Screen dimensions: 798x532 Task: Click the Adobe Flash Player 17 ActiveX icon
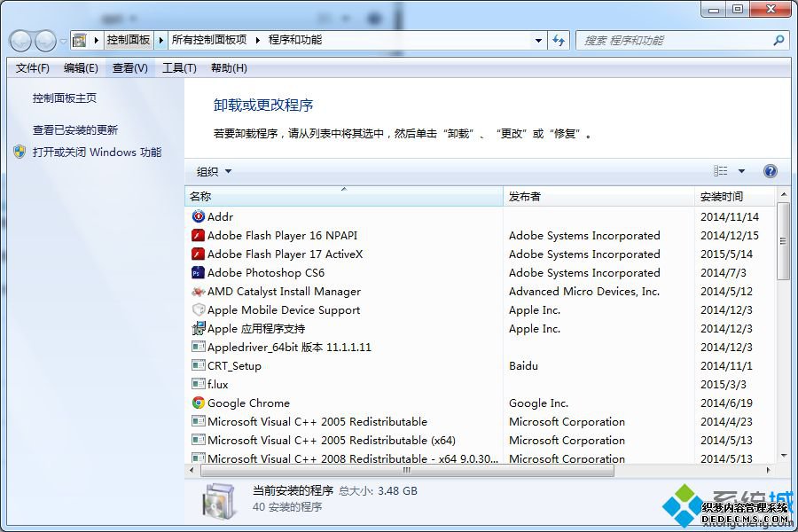coord(198,254)
